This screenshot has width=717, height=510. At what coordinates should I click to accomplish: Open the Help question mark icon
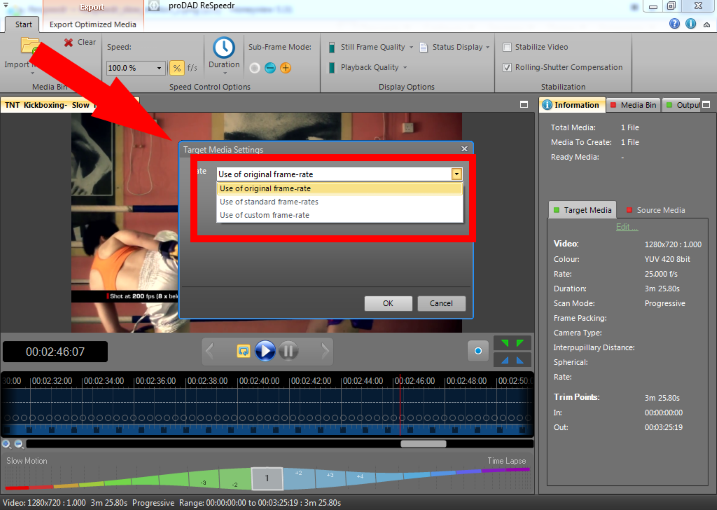tap(676, 23)
